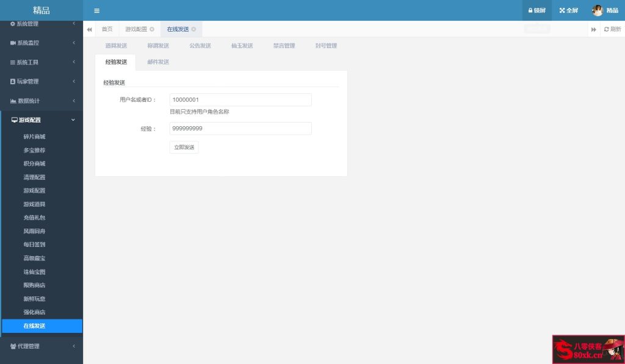Click the hamburger menu toggle icon

(x=97, y=10)
